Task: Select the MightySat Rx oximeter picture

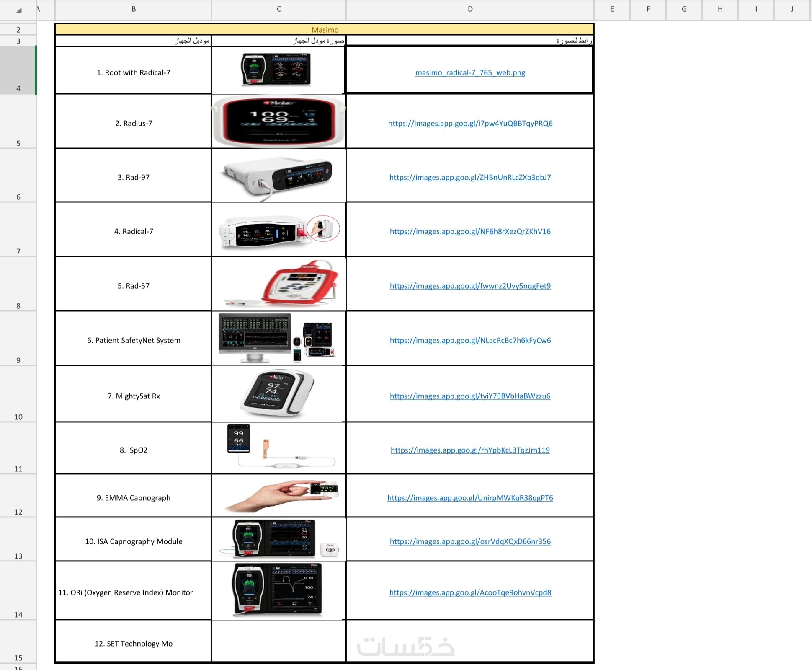Action: click(x=277, y=394)
